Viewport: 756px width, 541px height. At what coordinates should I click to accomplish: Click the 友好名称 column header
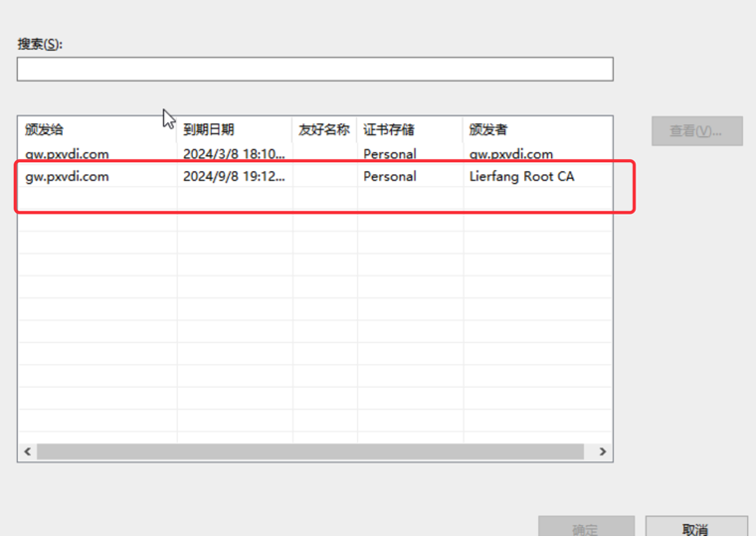323,130
